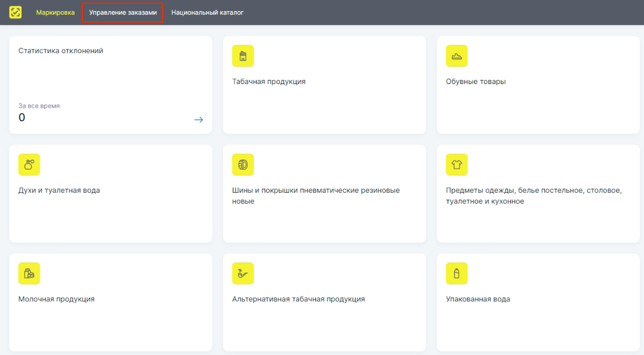The height and width of the screenshot is (355, 644).
Task: Open Табачная продукция category link
Action: click(x=269, y=81)
